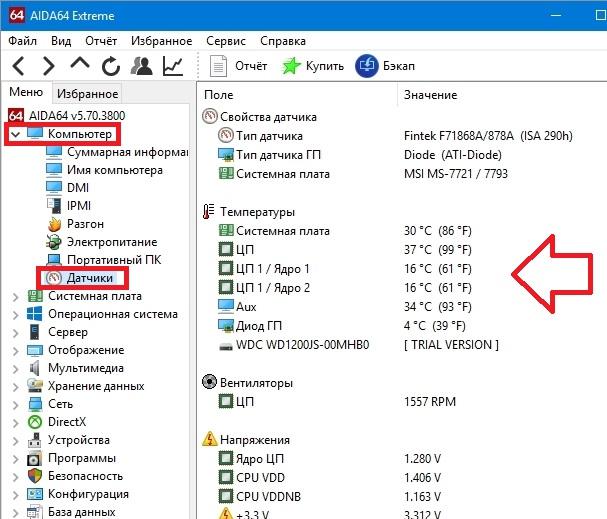Select the Ядро ЦП voltage row
Image resolution: width=607 pixels, height=519 pixels.
point(329,459)
